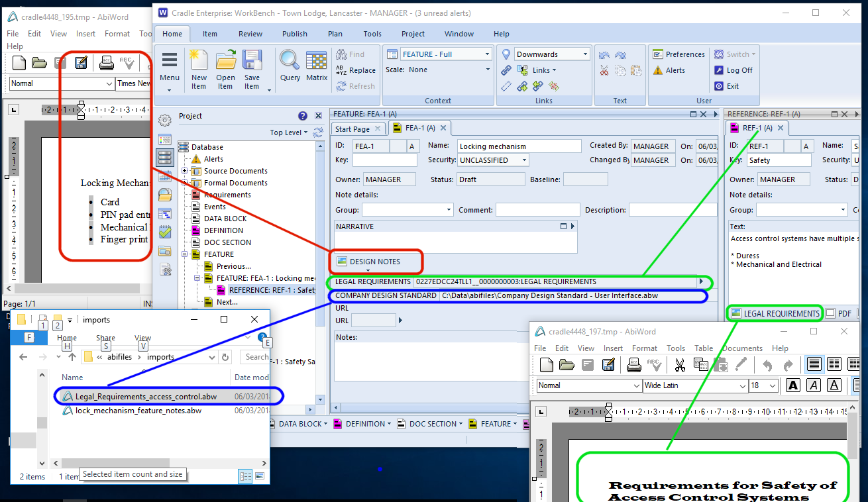Click the LEGAL REQUIREMENTS button in REF-1 panel
Viewport: 868px width, 502px height.
tap(776, 314)
